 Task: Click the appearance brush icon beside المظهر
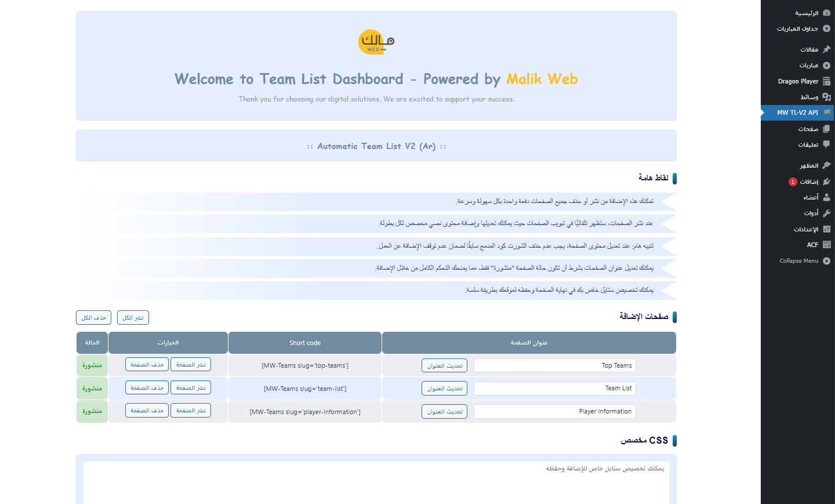tap(826, 165)
